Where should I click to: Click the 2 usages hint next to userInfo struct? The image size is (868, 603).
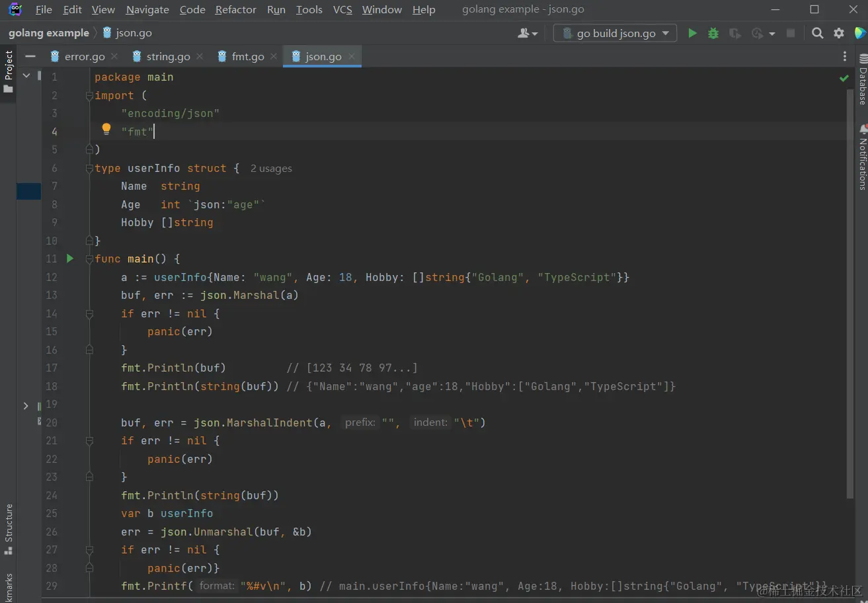coord(271,169)
